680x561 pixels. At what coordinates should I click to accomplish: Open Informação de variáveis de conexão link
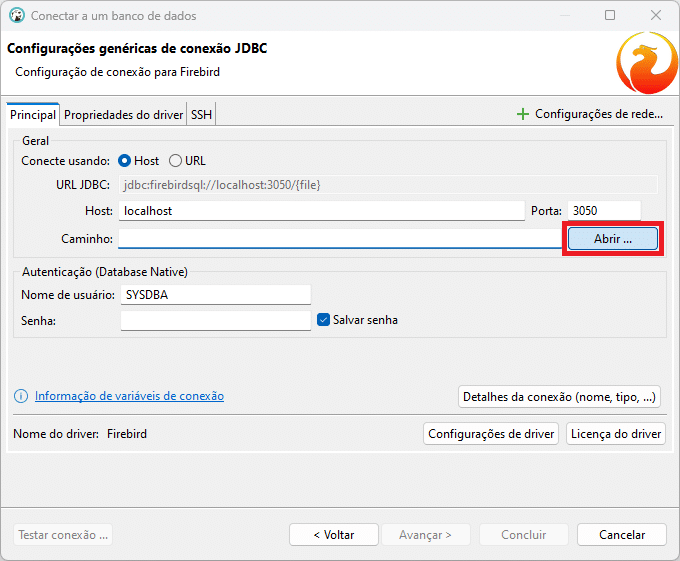tap(129, 396)
